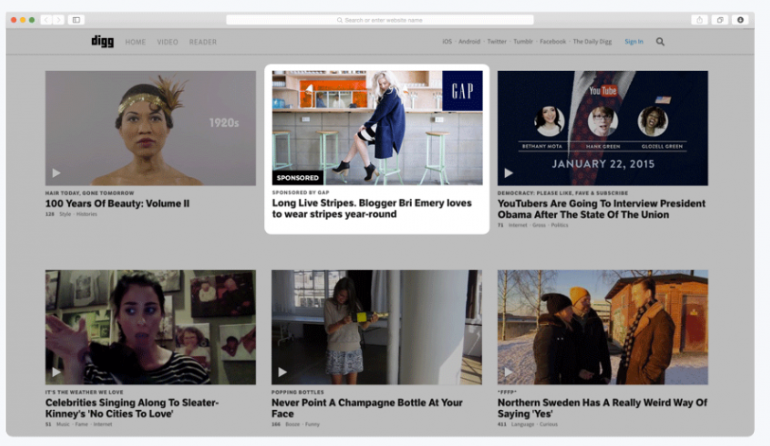Play the 100 Years Of Beauty video
Viewport: 770px width, 446px height.
[56, 173]
